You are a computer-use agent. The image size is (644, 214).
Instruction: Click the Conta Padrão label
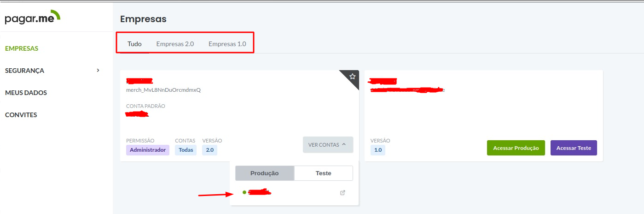click(x=145, y=106)
